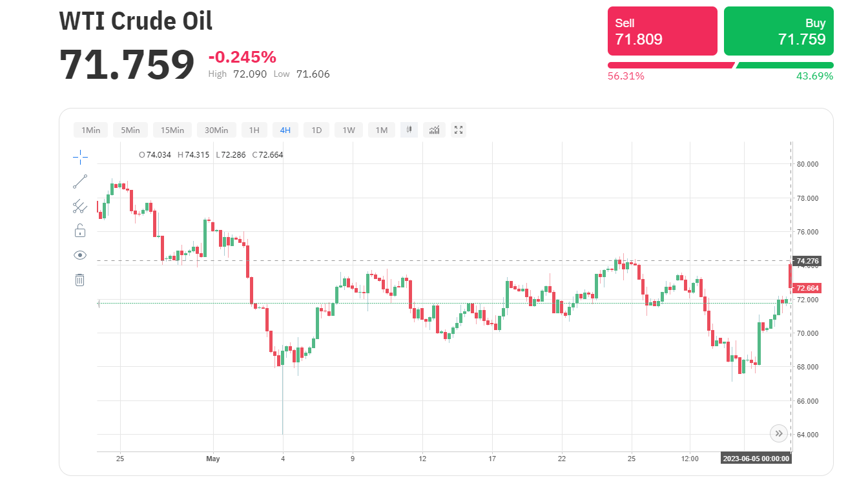Open the indicators icon on the toolbar
The height and width of the screenshot is (487, 868).
point(433,130)
